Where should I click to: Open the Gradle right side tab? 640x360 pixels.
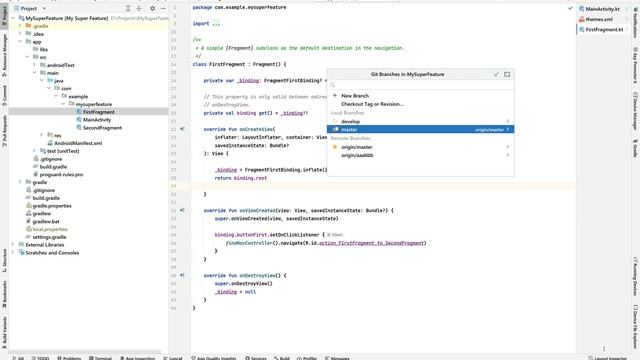pyautogui.click(x=636, y=148)
